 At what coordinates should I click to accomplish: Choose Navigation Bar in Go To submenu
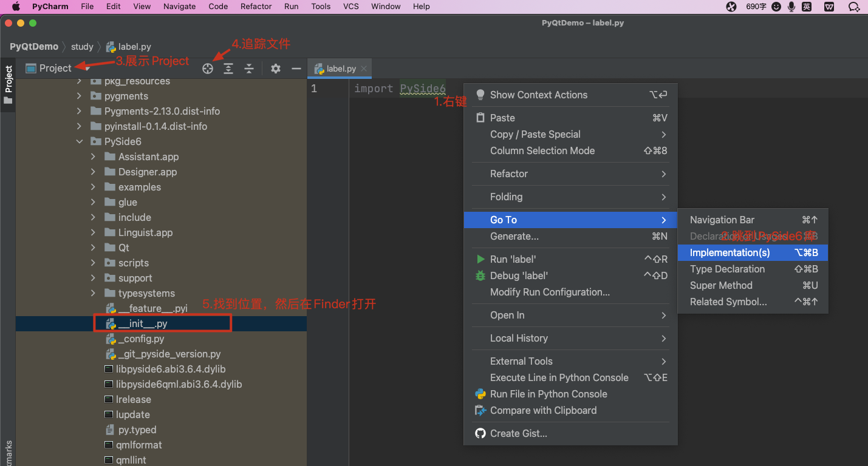coord(753,220)
